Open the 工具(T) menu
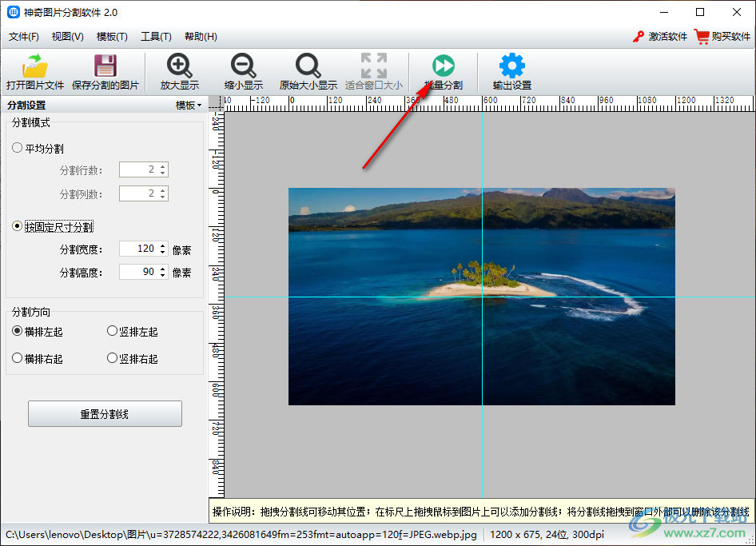This screenshot has width=756, height=546. pos(156,37)
